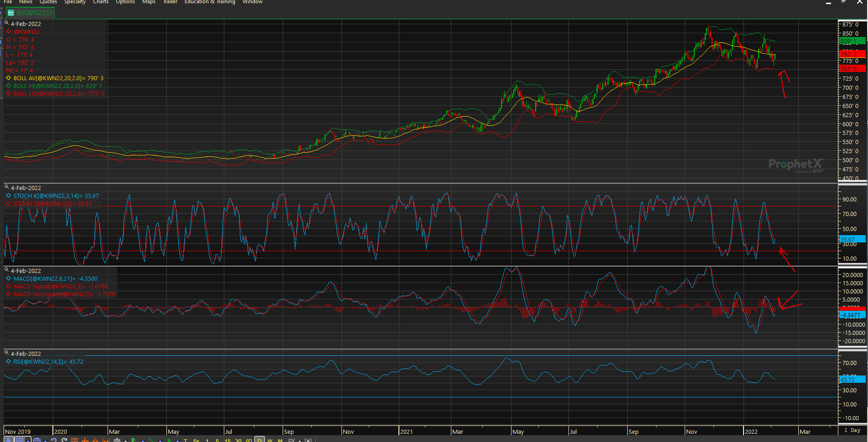Open the News menu
The height and width of the screenshot is (442, 868).
point(26,2)
